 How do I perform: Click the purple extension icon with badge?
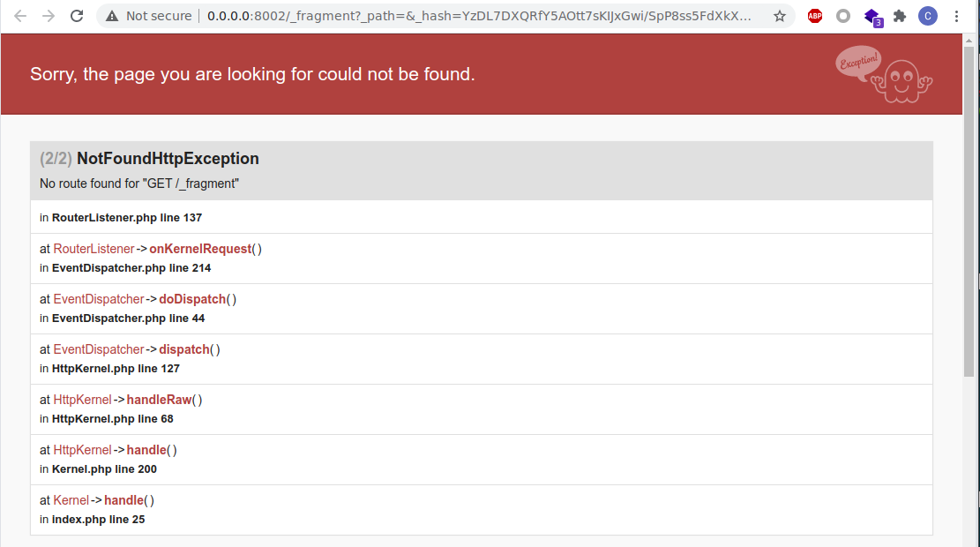pos(872,16)
